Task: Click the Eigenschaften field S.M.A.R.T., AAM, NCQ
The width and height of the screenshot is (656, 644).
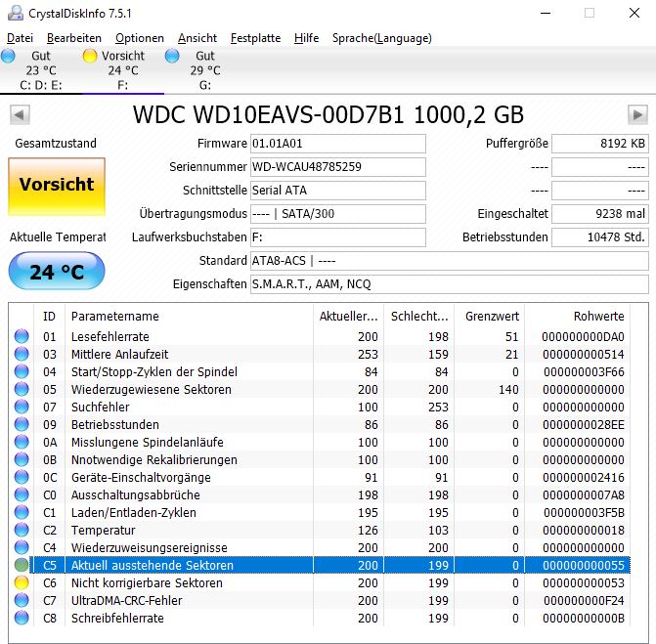Action: [450, 284]
